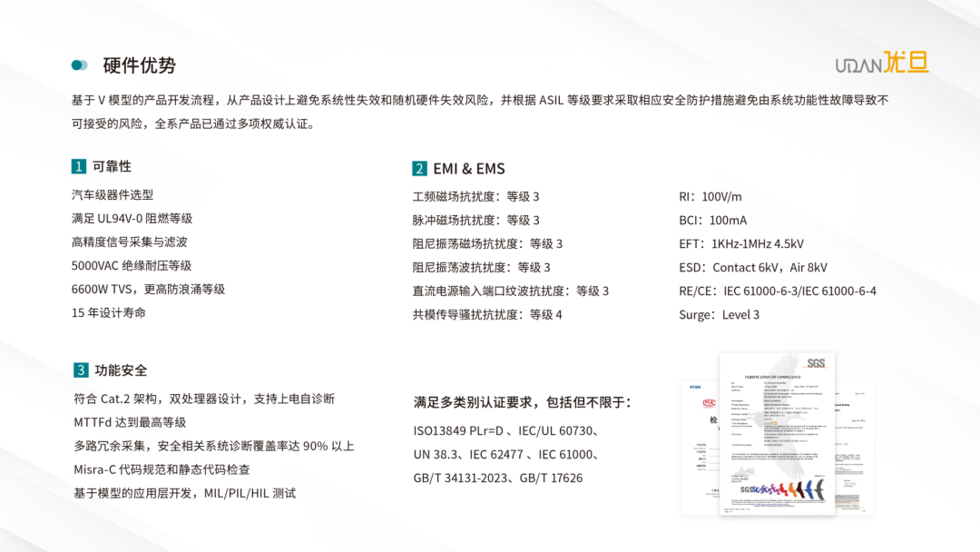The image size is (980, 552).
Task: Click the number 1 badge beside 可靠性
Action: tap(79, 166)
